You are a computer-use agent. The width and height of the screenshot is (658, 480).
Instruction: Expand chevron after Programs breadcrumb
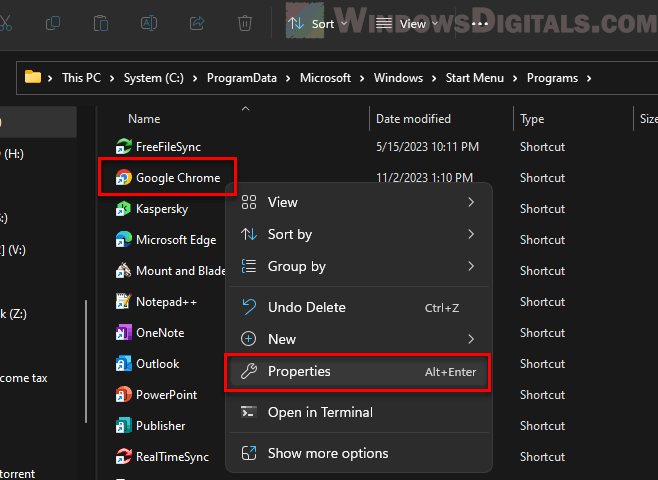click(589, 78)
